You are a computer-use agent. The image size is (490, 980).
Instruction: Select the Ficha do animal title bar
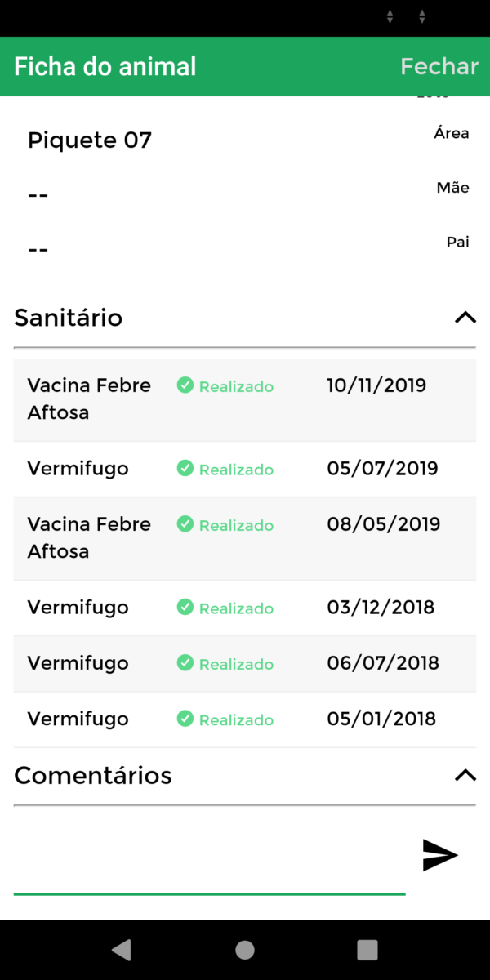coord(105,65)
